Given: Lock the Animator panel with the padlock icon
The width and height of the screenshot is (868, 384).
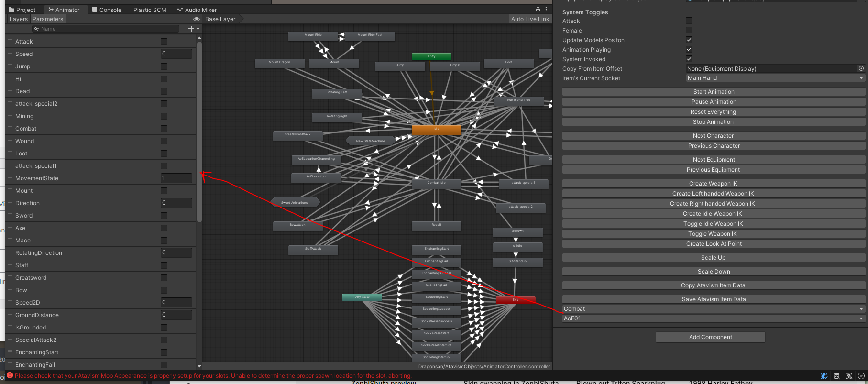Looking at the screenshot, I should tap(538, 9).
